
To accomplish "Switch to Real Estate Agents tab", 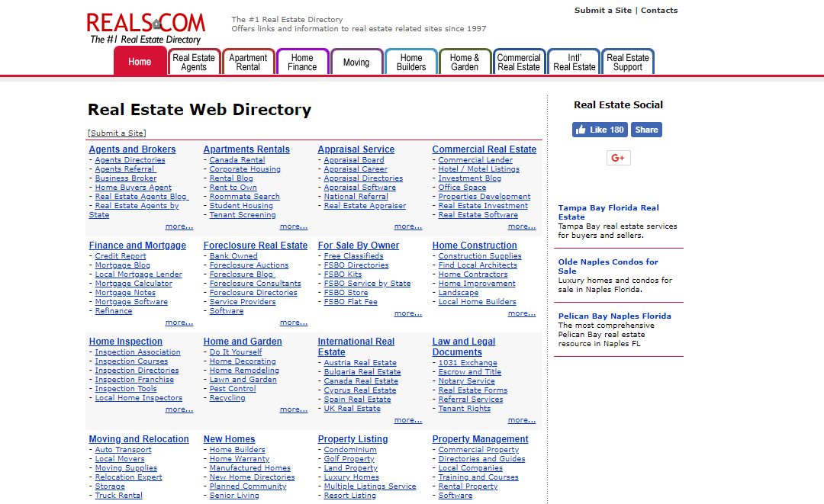I will click(194, 62).
